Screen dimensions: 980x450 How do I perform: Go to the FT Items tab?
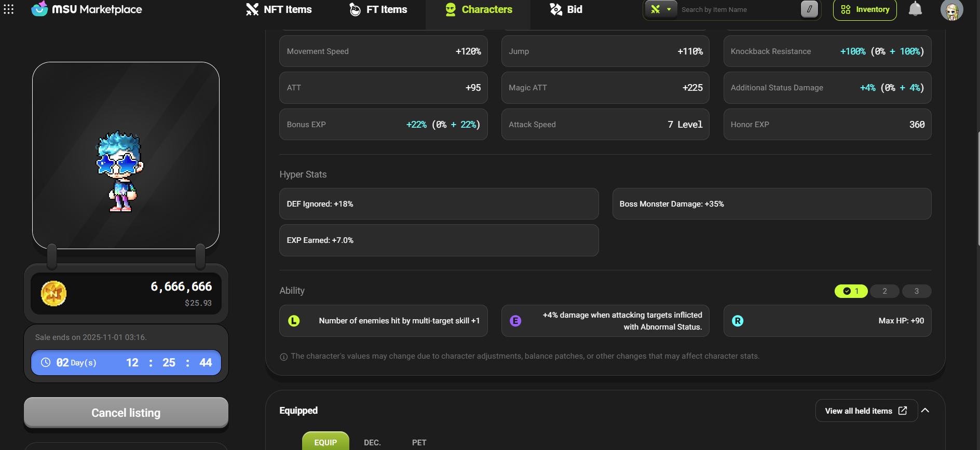click(x=378, y=9)
